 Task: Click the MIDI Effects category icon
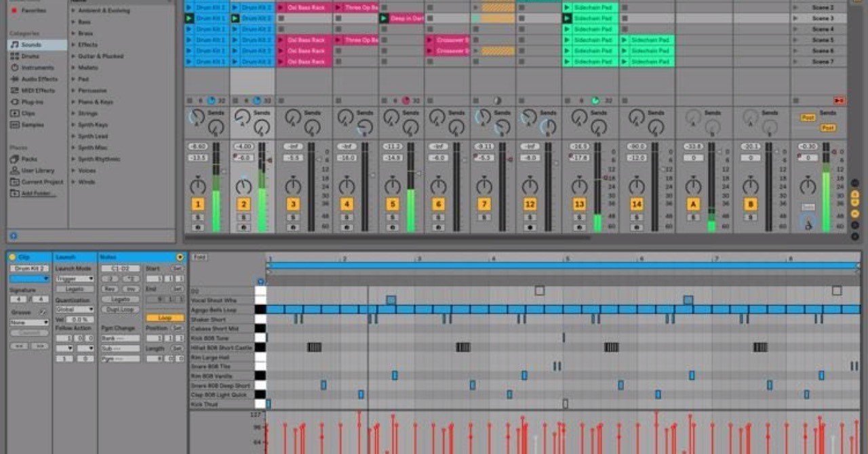15,90
